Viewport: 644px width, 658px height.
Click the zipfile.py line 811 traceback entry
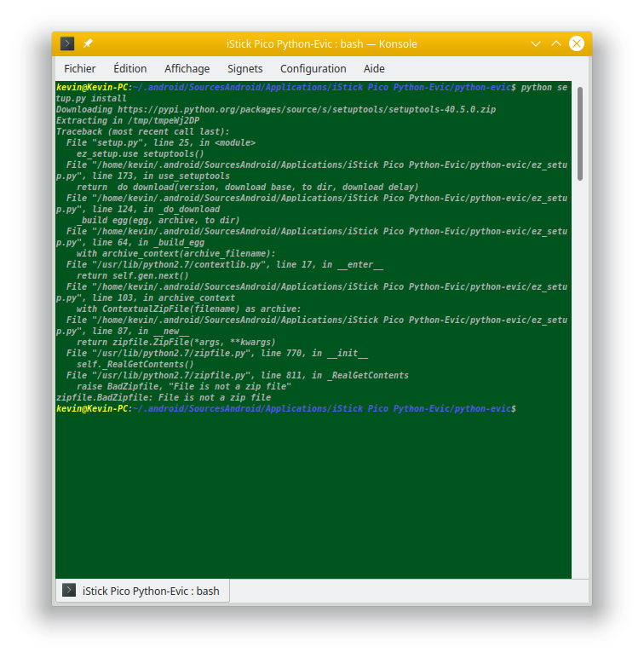[238, 376]
